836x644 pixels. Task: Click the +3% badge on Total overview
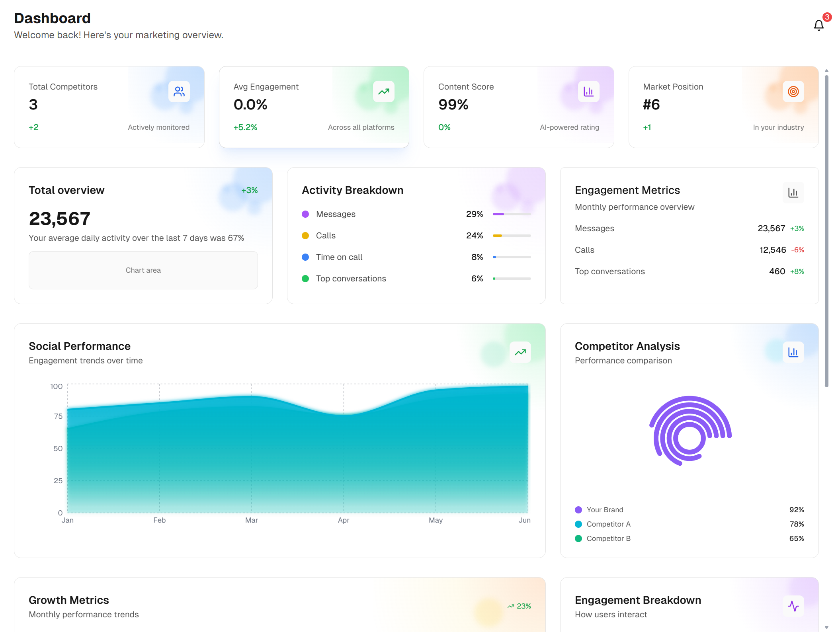[x=249, y=190]
